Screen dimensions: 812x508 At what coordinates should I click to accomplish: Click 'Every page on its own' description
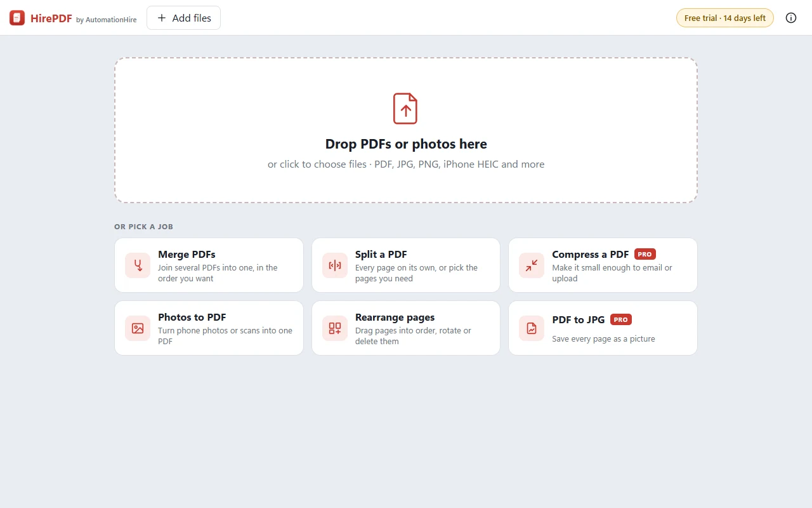click(x=416, y=273)
